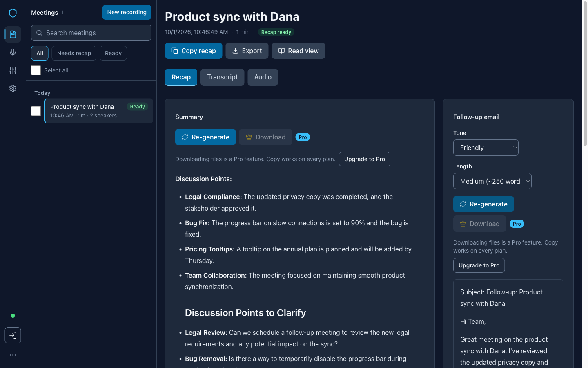Click the Search meetings input field
Screen dimensions: 588x368
click(91, 33)
